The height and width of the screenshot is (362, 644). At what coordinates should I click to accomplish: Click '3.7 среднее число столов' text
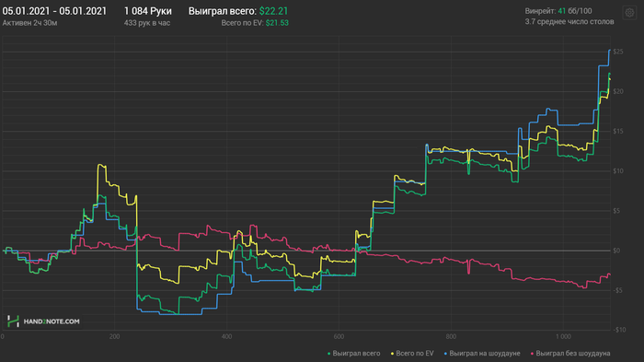pyautogui.click(x=569, y=21)
